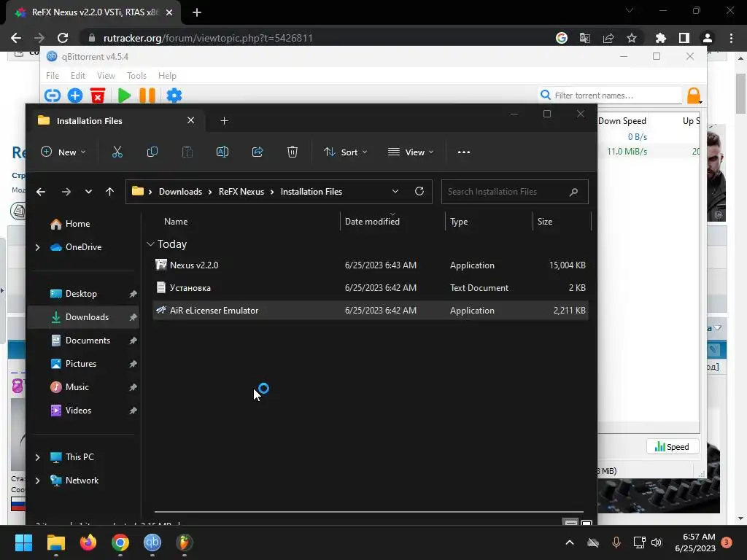The image size is (747, 560).
Task: Open the View dropdown in Explorer
Action: [411, 152]
